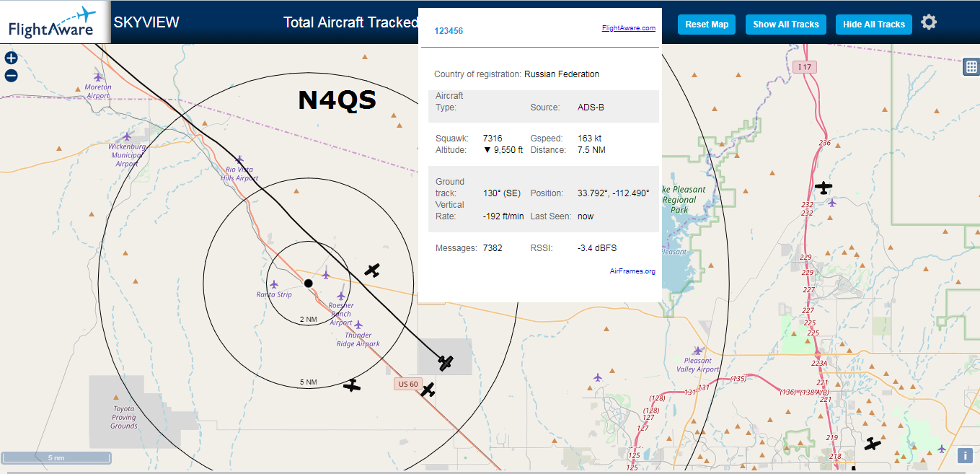Click distance value 7.5 NM

591,150
